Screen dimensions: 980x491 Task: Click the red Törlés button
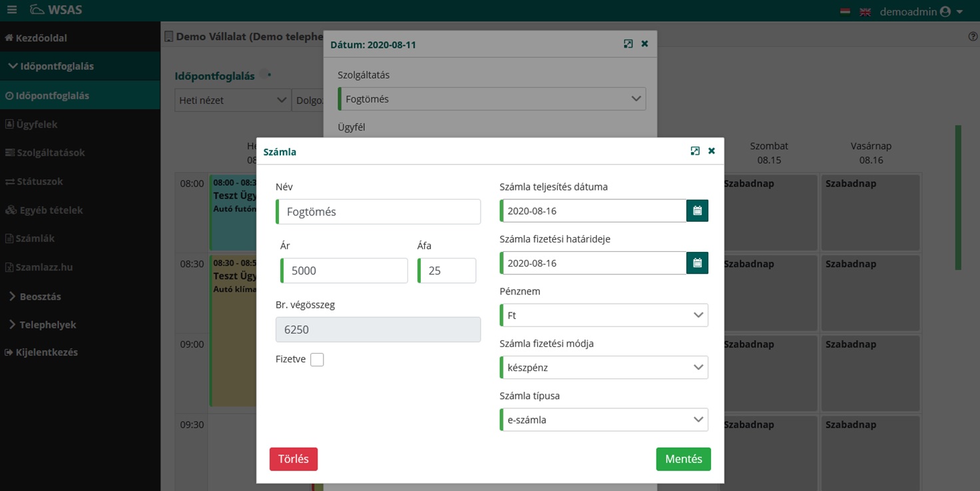click(293, 459)
